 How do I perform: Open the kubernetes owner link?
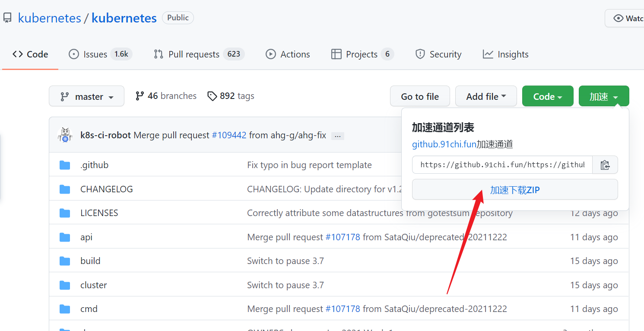[49, 18]
